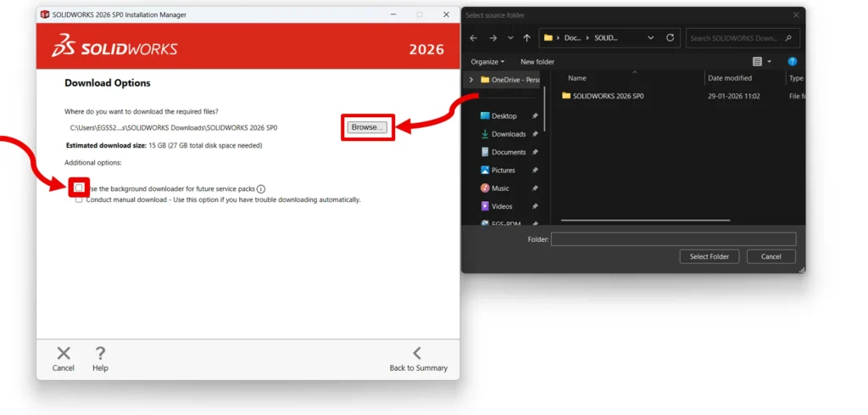Click SOLIDWORKS app icon in installer title bar
This screenshot has height=415, width=868.
(45, 15)
